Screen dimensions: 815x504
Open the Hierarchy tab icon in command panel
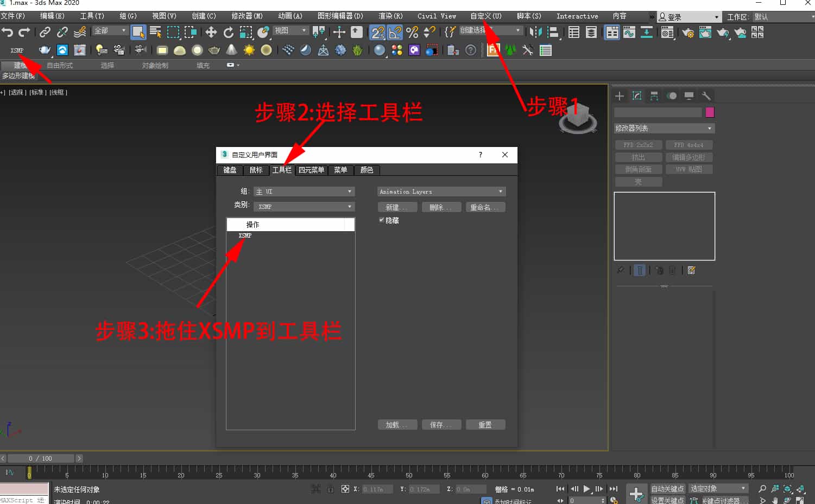click(x=654, y=96)
